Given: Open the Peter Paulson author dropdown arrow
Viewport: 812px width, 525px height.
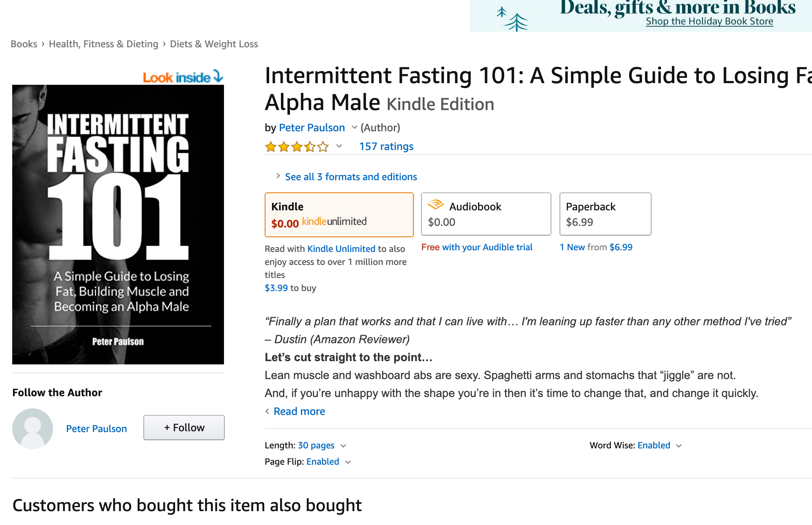Looking at the screenshot, I should click(354, 128).
